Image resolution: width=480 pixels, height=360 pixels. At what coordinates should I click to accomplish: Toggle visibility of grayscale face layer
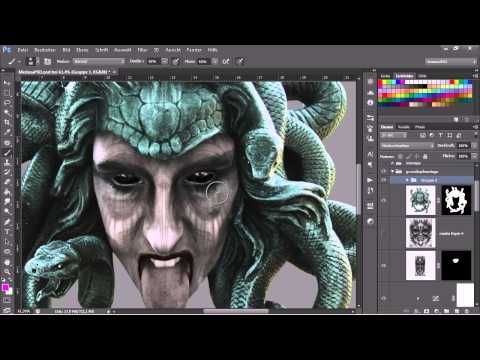[384, 233]
